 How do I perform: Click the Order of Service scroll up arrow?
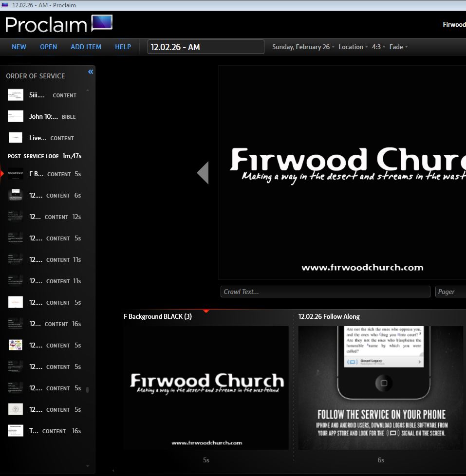click(88, 90)
